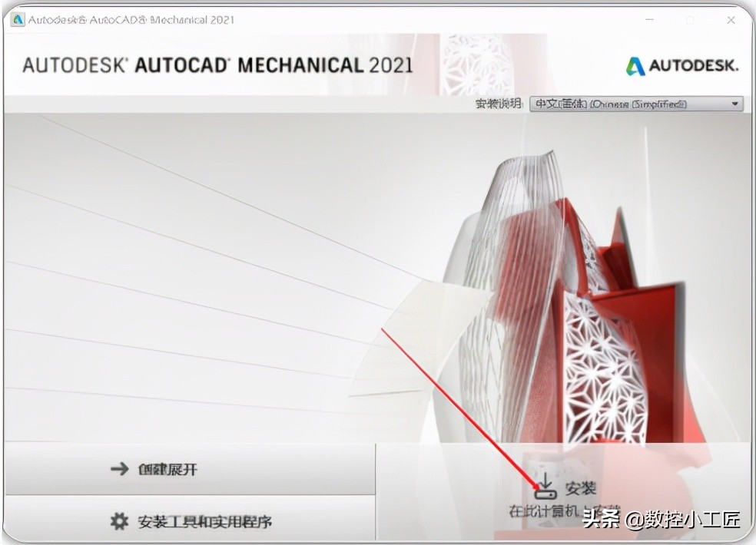Click the arrow icon beside 创建展开

coord(120,468)
